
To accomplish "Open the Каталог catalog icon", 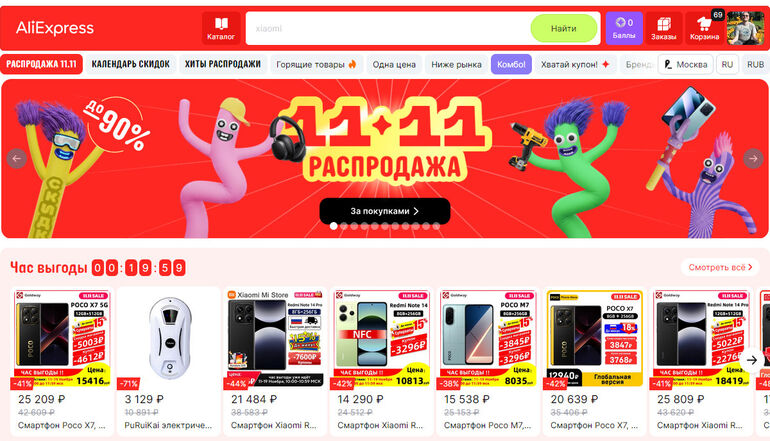I will 221,28.
